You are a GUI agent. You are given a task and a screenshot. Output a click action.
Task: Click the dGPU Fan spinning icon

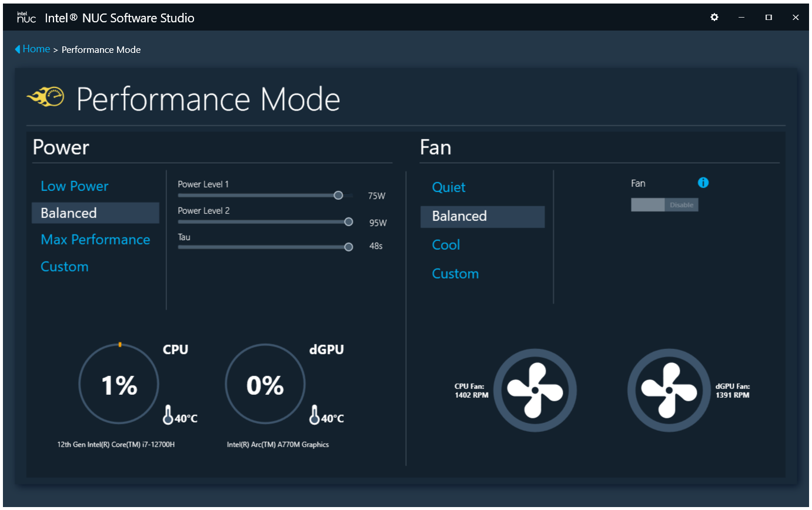[x=669, y=390]
